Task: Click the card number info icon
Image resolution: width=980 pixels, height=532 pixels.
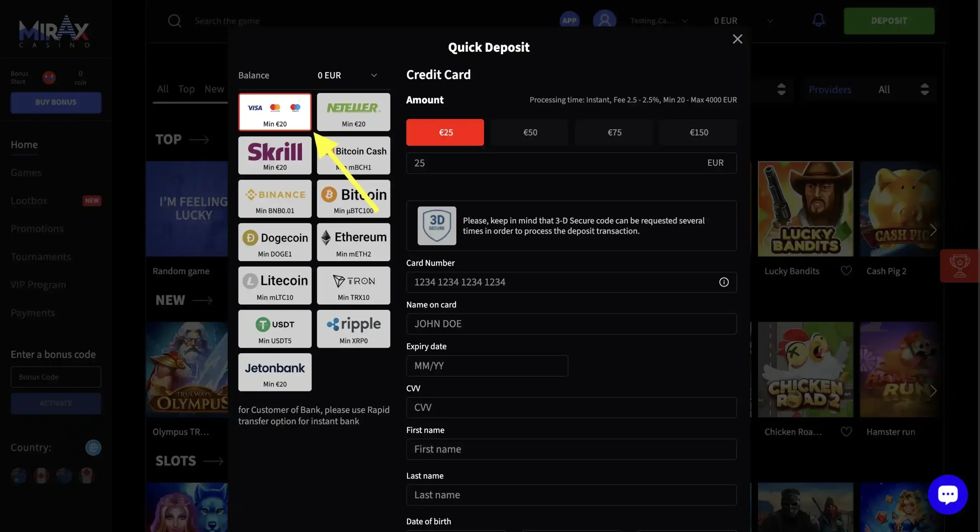Action: (x=724, y=282)
